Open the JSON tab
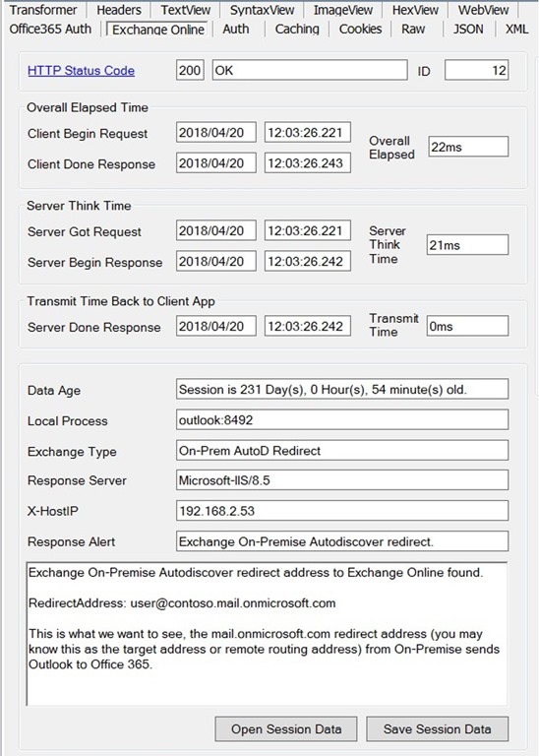This screenshot has height=756, width=539. click(x=468, y=29)
